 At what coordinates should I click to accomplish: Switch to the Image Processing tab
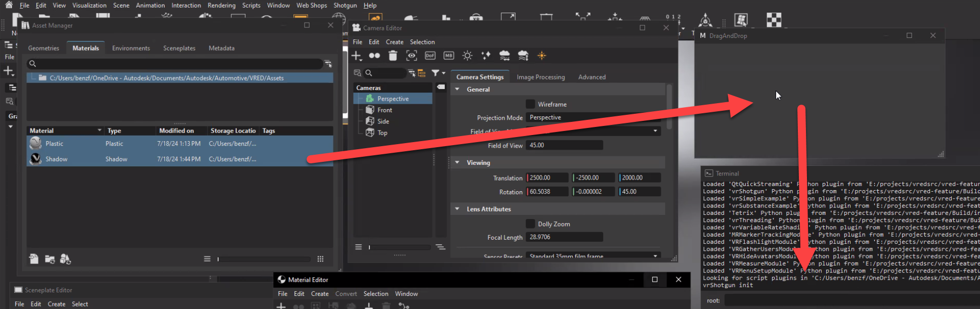coord(540,77)
